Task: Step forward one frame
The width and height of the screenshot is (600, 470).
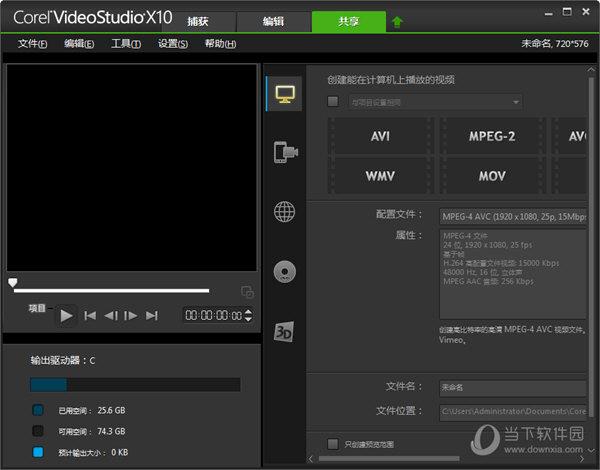Action: tap(130, 316)
